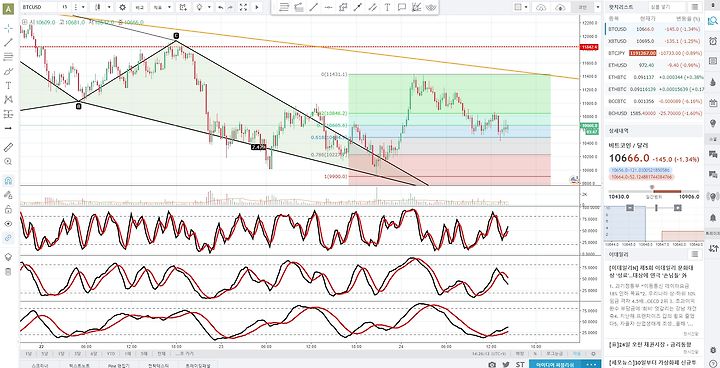Click the watchlist symbol add field
The height and width of the screenshot is (368, 720).
click(x=667, y=7)
